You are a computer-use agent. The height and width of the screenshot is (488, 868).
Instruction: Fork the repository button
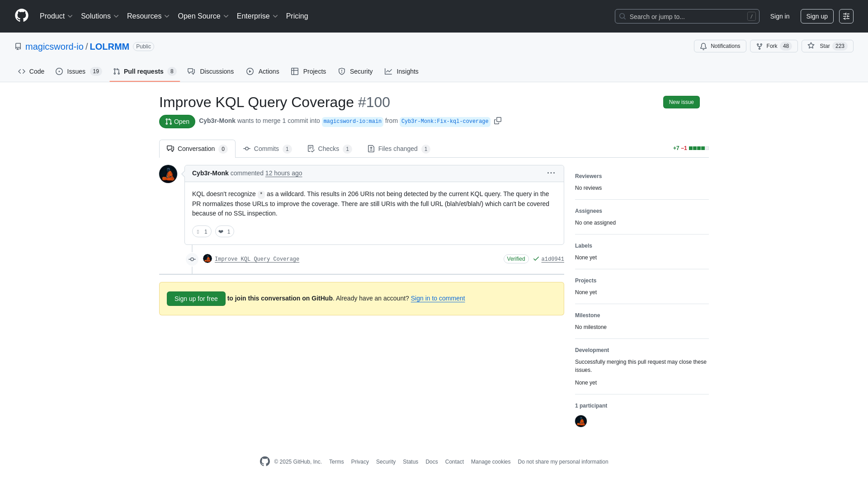pyautogui.click(x=774, y=46)
